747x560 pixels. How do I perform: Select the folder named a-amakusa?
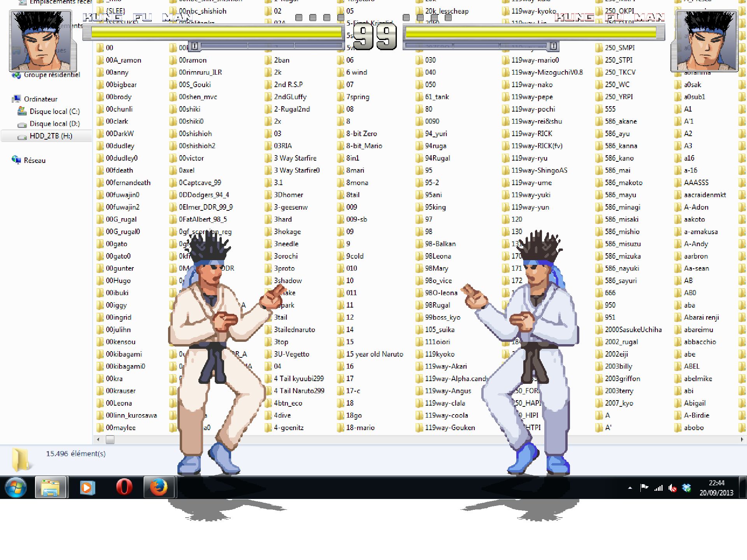pyautogui.click(x=701, y=232)
